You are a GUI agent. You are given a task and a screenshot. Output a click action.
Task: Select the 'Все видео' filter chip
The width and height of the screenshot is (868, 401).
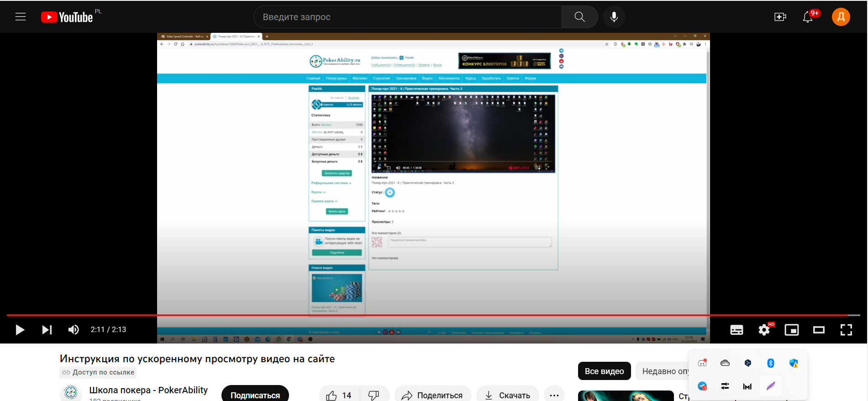[x=604, y=371]
